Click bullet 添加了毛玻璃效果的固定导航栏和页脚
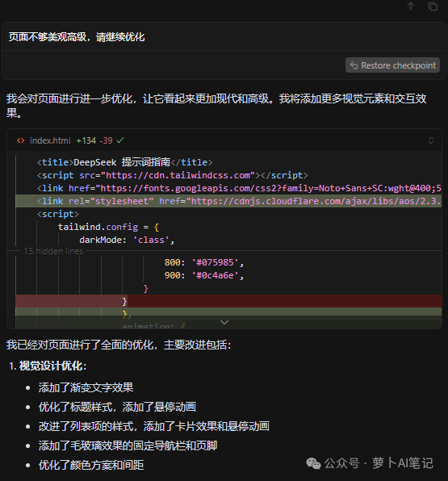This screenshot has width=448, height=481. pyautogui.click(x=128, y=445)
